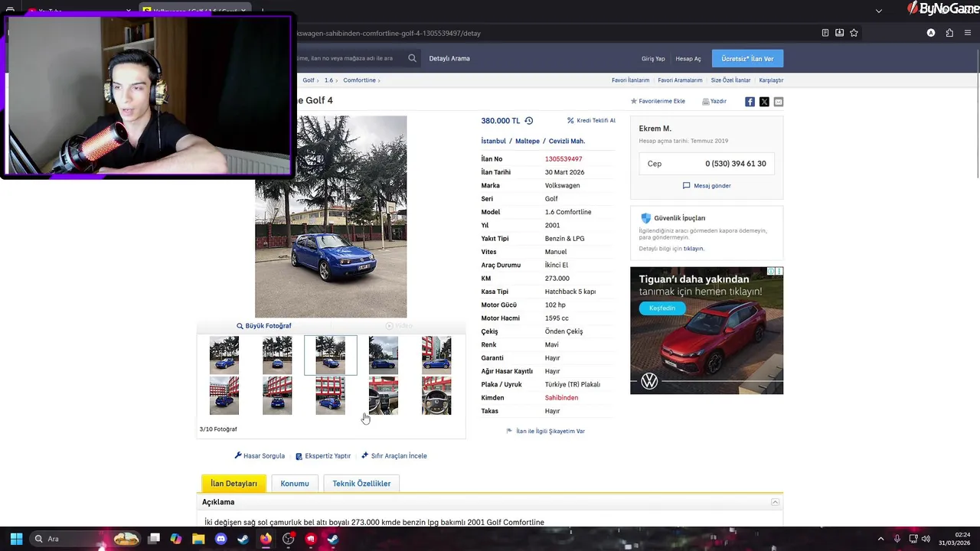Screen dimensions: 980x551
Task: Open Copilot from the taskbar
Action: click(x=176, y=539)
